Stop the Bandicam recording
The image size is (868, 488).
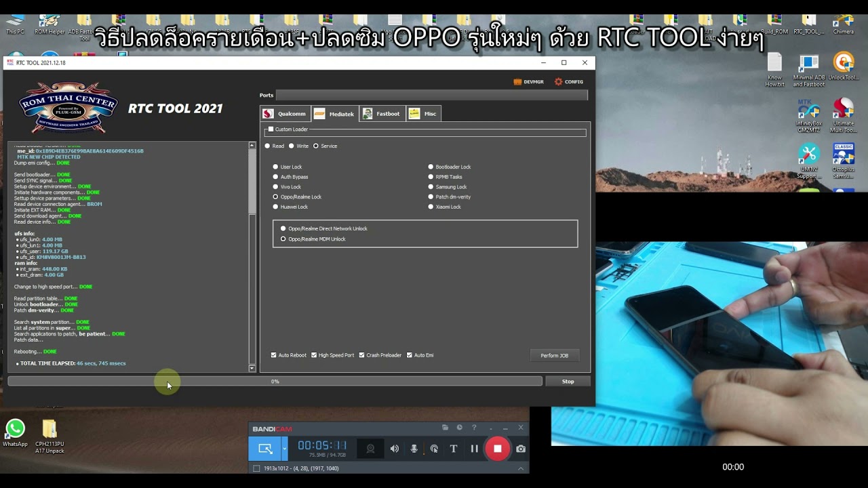tap(498, 449)
